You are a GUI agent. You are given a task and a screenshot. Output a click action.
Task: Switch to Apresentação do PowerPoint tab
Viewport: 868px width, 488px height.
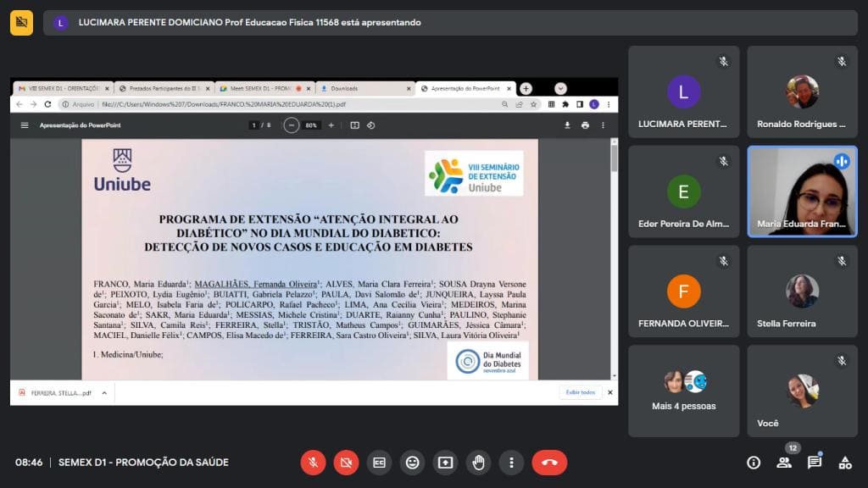coord(465,88)
